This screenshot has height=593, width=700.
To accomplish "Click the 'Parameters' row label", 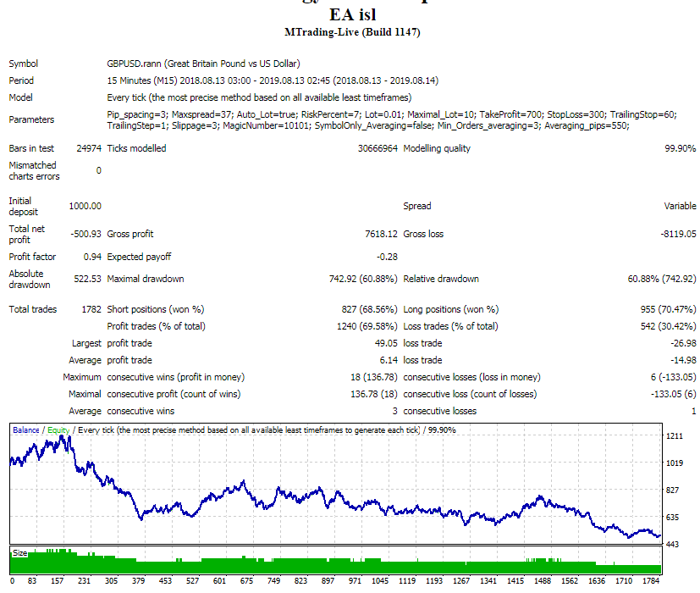I will pos(31,119).
